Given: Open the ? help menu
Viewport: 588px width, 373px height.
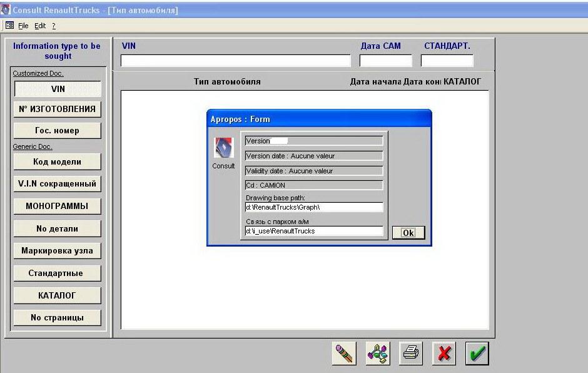Looking at the screenshot, I should (54, 26).
